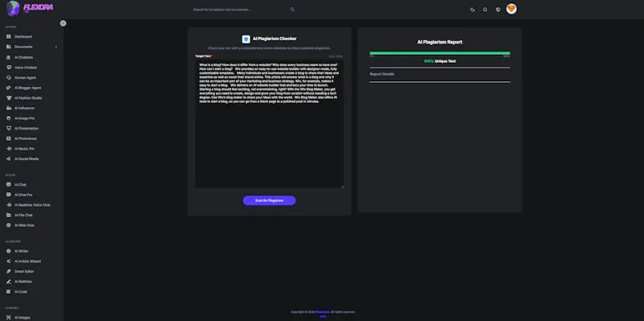Click the green unique text progress bar

click(x=440, y=53)
